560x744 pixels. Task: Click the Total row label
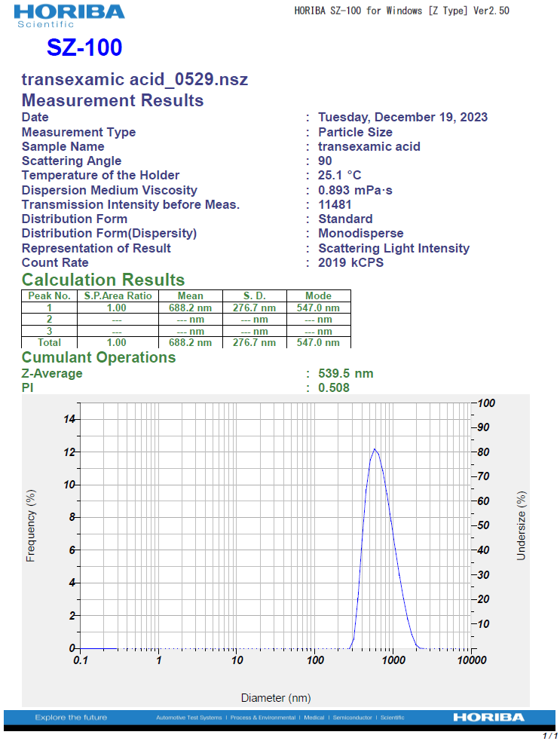coord(49,342)
